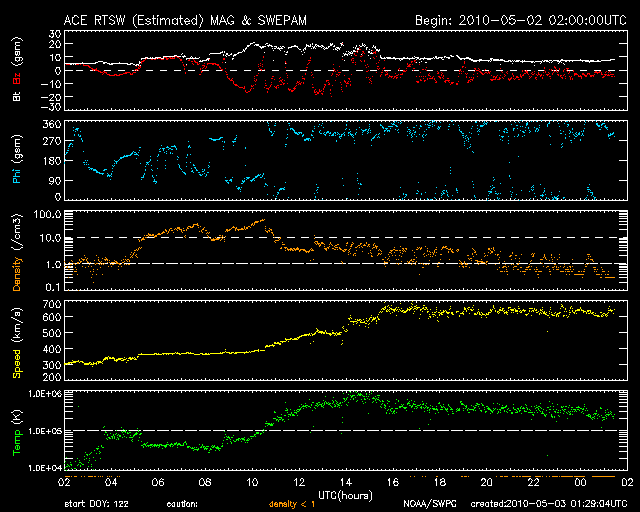Click the '90' tick on Phi axis

[x=55, y=181]
